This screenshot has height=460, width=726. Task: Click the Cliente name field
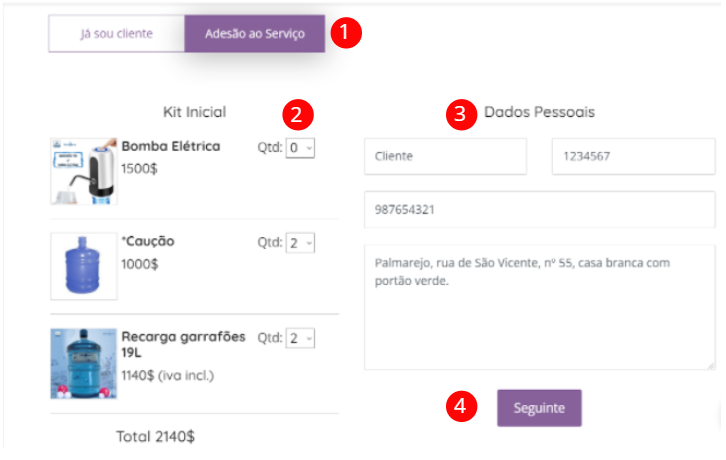click(445, 156)
